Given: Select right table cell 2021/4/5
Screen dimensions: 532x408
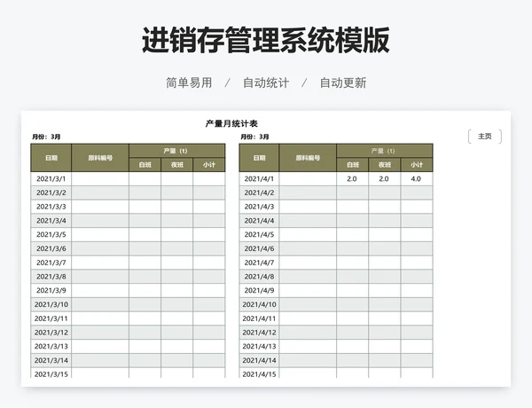Looking at the screenshot, I should point(259,234).
